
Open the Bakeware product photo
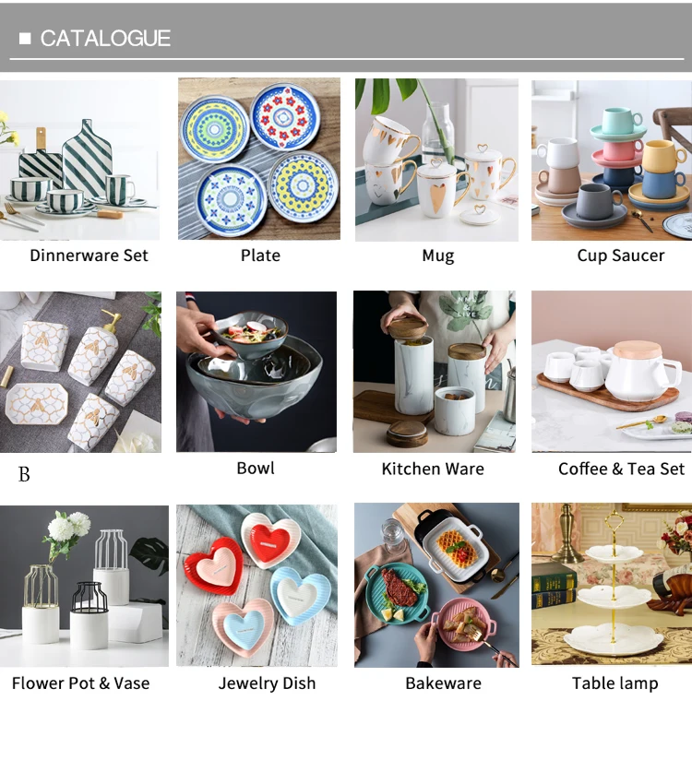(x=436, y=585)
